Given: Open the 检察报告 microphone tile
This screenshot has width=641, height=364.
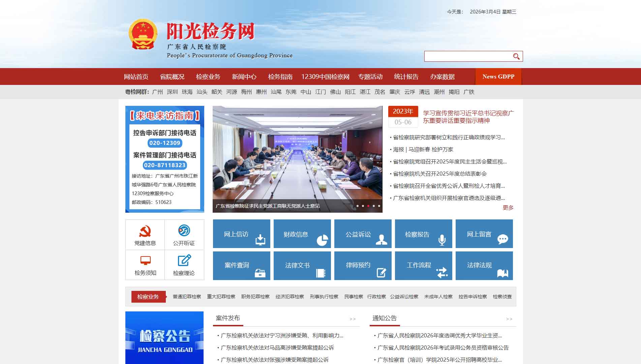Looking at the screenshot, I should 424,234.
